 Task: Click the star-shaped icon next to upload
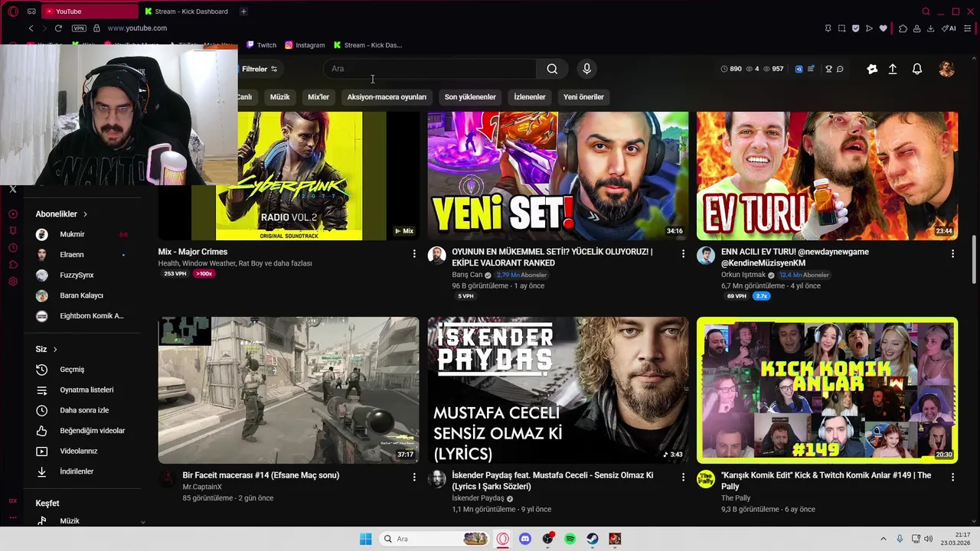coord(872,69)
